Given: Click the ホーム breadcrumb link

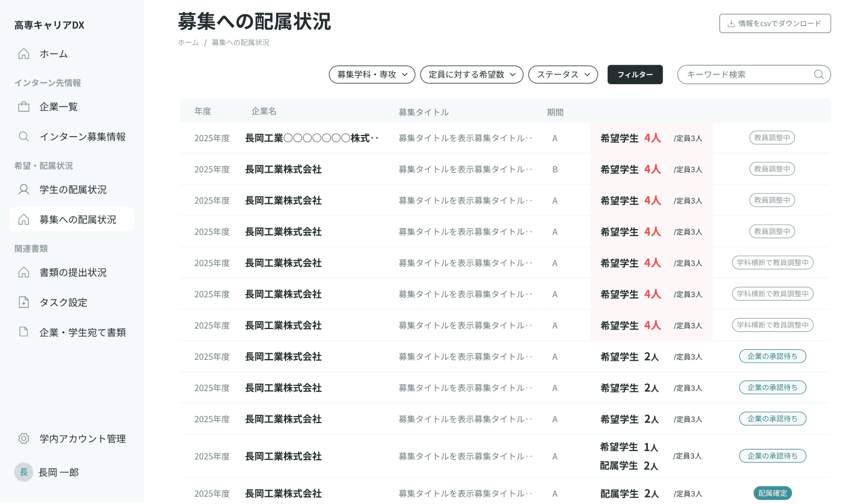Looking at the screenshot, I should pyautogui.click(x=188, y=43).
